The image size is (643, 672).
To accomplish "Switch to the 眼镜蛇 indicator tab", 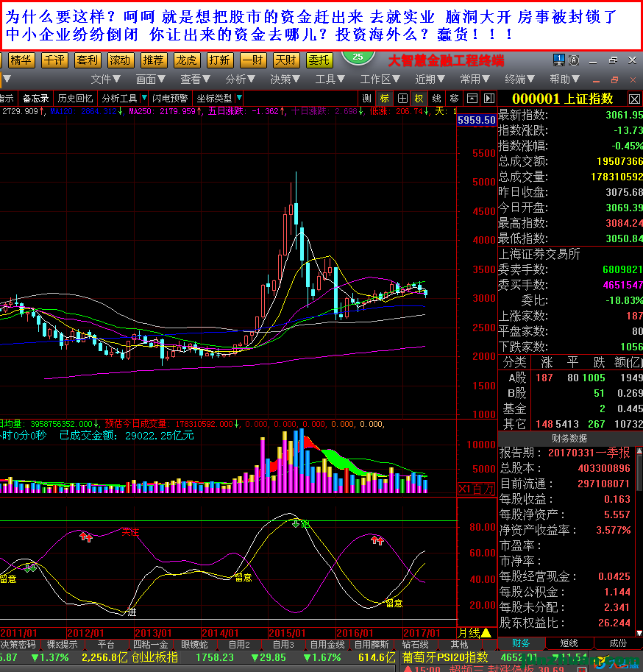I will pos(194,645).
